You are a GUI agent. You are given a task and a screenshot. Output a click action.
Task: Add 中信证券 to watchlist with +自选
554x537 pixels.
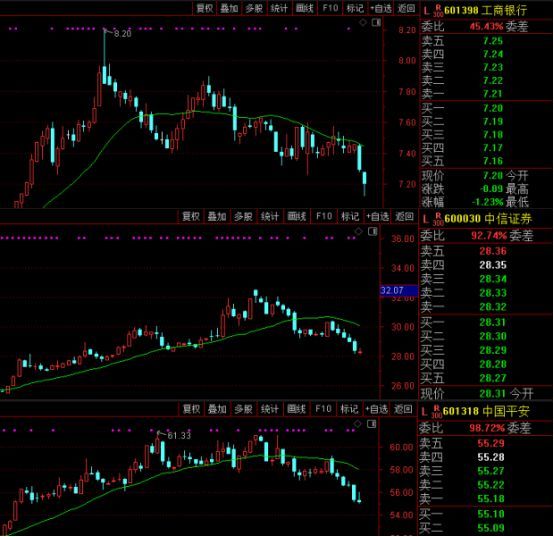click(x=377, y=216)
